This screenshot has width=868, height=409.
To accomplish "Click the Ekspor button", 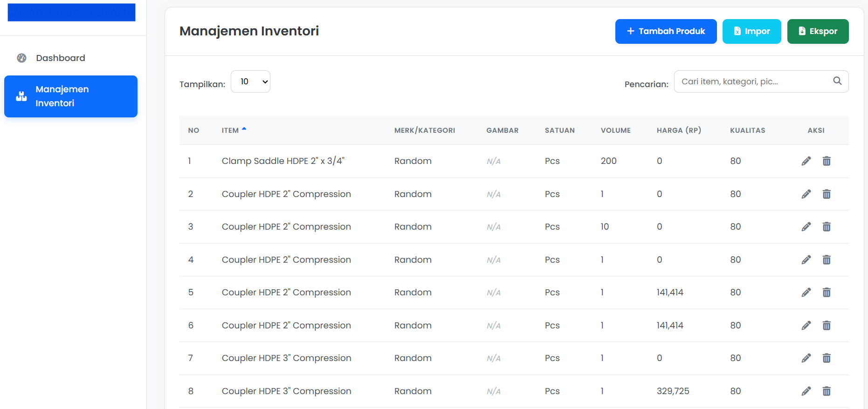I will 818,31.
